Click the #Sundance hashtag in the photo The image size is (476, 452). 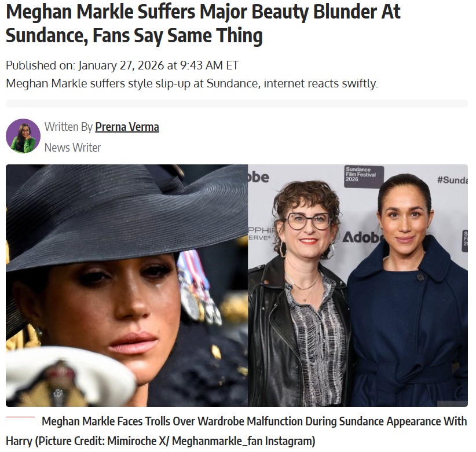[x=452, y=180]
